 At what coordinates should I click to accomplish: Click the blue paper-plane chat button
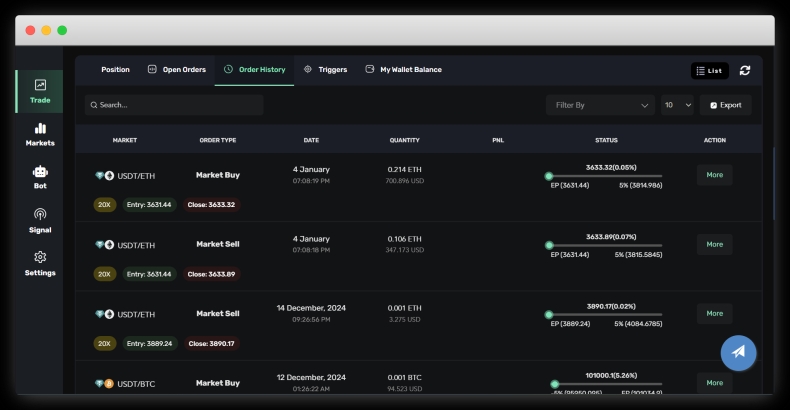click(x=738, y=352)
